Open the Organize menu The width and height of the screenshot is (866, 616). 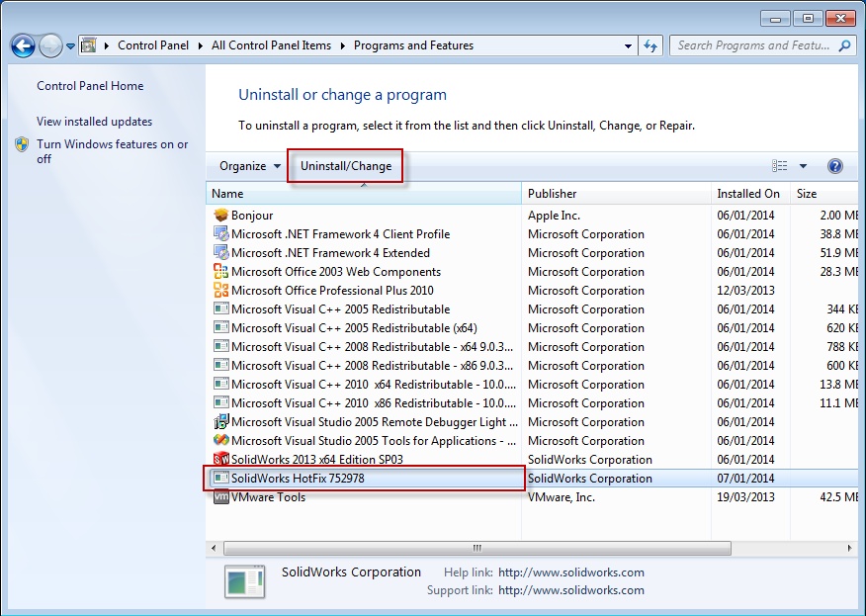tap(250, 166)
